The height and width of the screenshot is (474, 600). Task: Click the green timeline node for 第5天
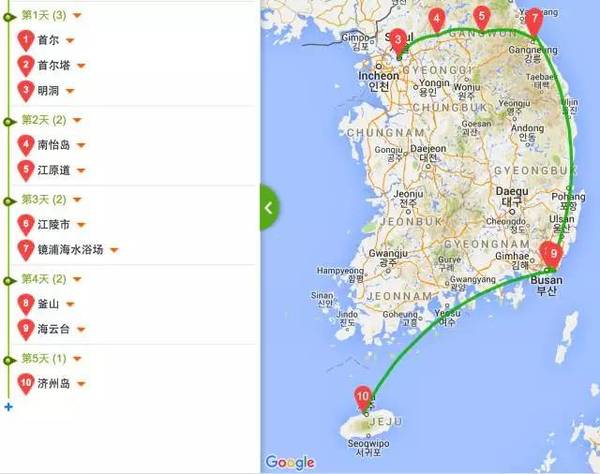tap(8, 360)
